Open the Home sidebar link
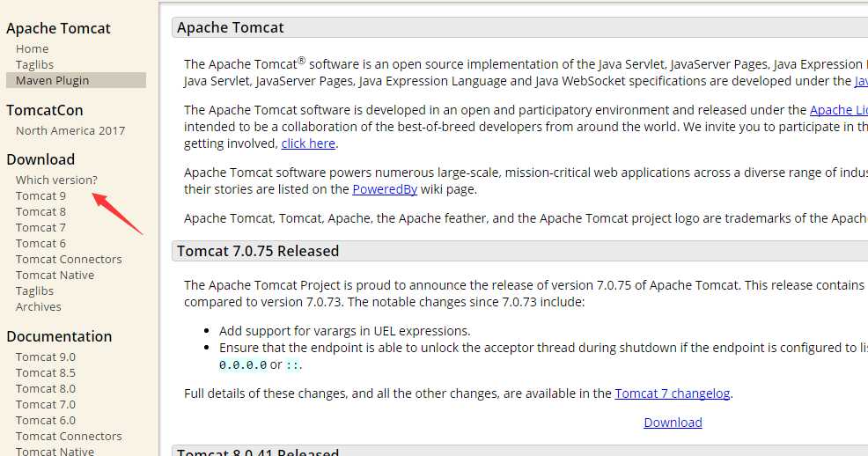The height and width of the screenshot is (456, 868). click(x=32, y=48)
